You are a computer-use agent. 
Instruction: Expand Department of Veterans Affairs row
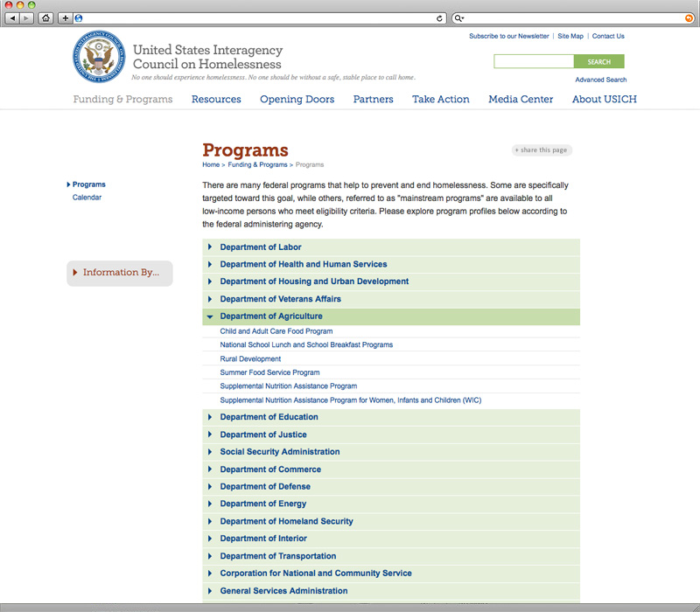click(391, 299)
